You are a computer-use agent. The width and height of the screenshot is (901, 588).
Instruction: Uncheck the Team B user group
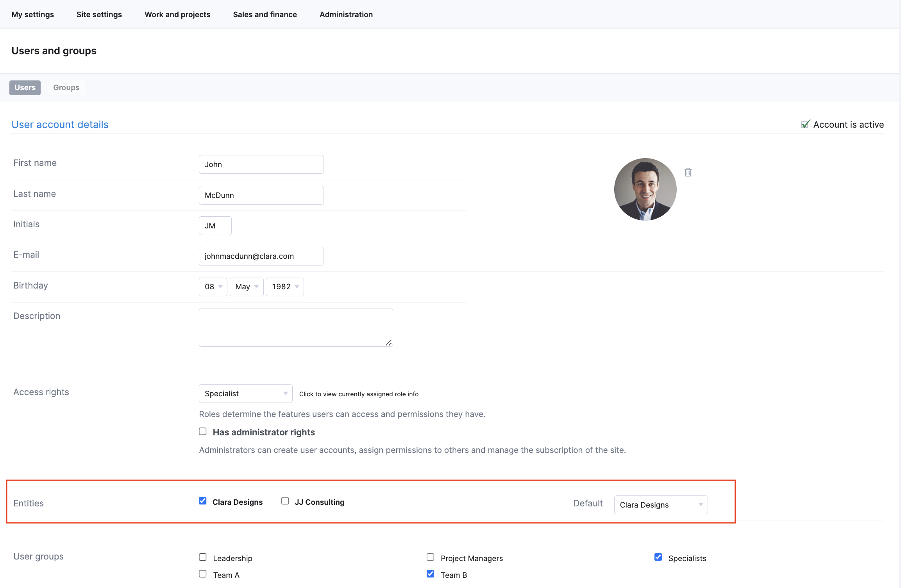pyautogui.click(x=430, y=574)
